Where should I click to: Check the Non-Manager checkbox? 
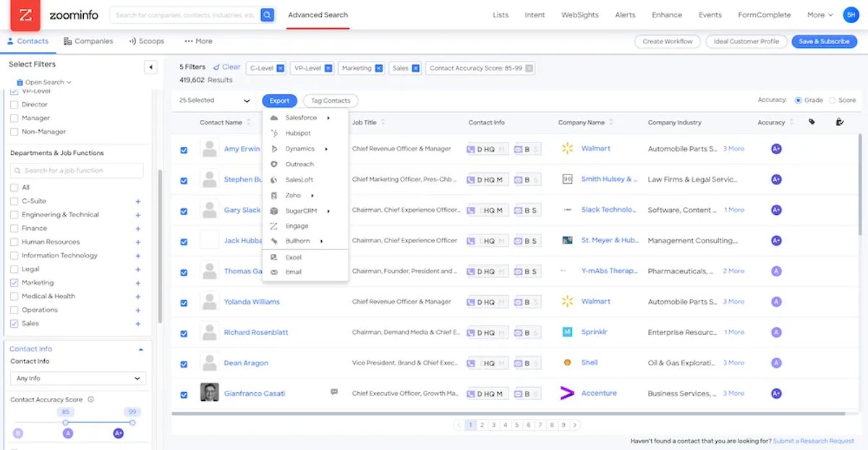coord(14,132)
